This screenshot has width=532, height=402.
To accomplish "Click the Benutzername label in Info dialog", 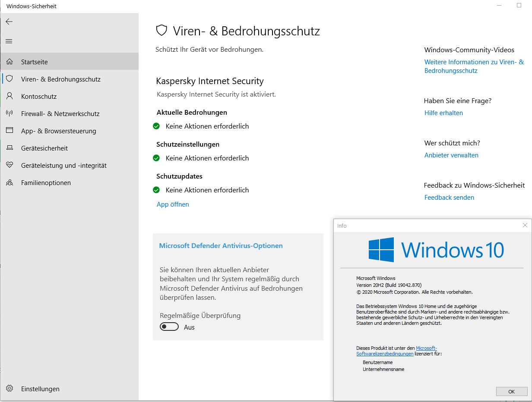I will click(378, 362).
